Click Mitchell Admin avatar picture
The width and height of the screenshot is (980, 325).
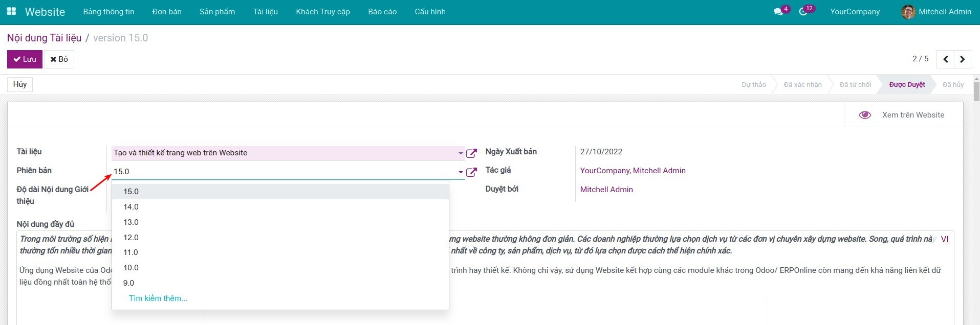908,12
